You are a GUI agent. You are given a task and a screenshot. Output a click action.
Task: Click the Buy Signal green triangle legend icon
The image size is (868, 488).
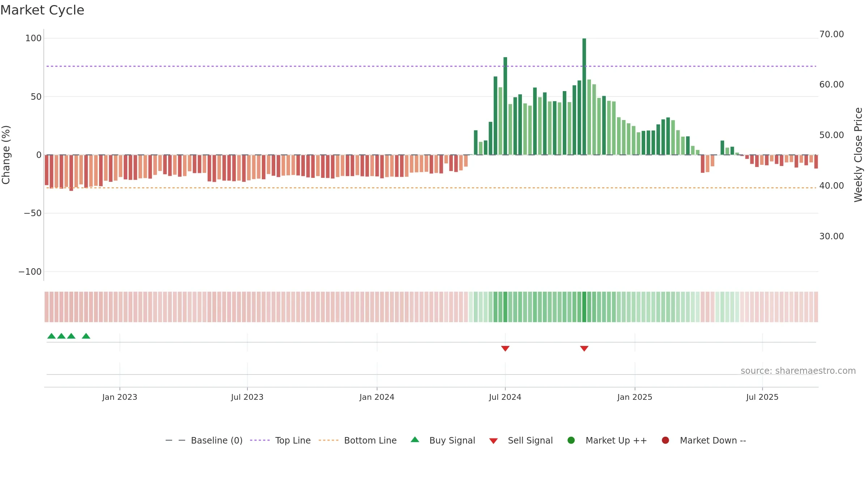click(x=415, y=440)
